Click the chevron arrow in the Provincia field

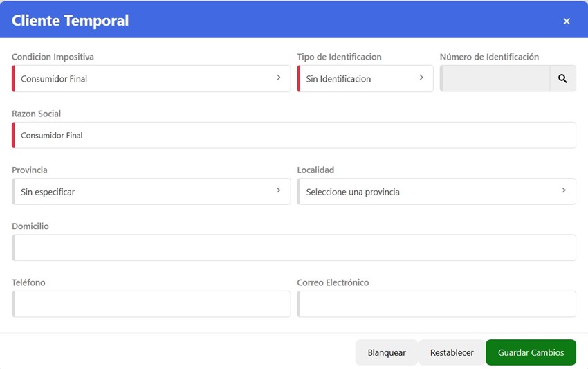279,191
